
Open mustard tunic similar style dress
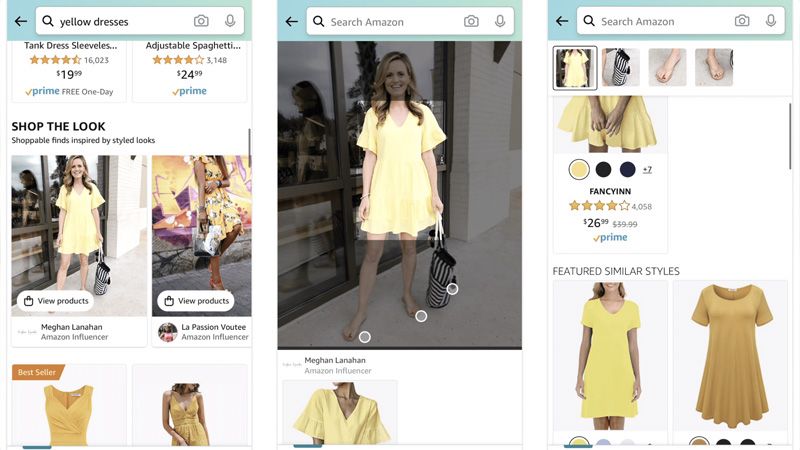tap(730, 357)
